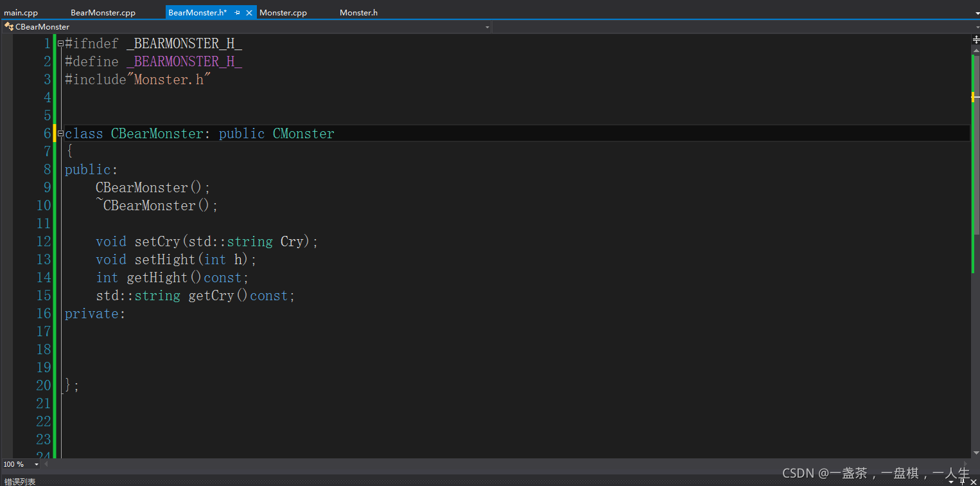Open the 错误列表 error list panel

(x=20, y=482)
